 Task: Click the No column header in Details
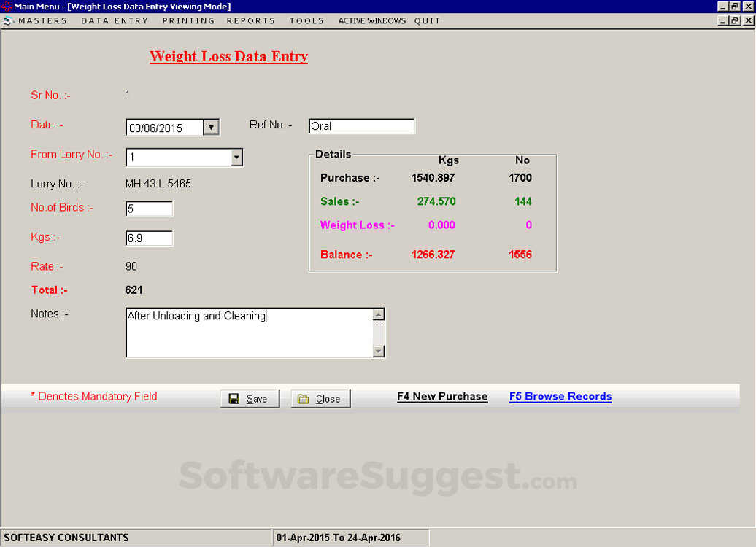click(x=522, y=160)
